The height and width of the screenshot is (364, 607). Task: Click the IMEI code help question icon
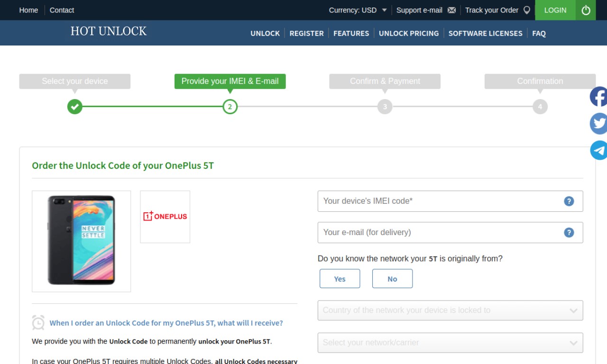(x=569, y=201)
